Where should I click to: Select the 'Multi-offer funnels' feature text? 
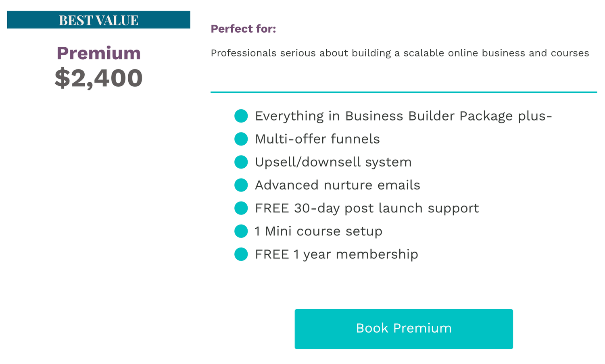(x=317, y=139)
